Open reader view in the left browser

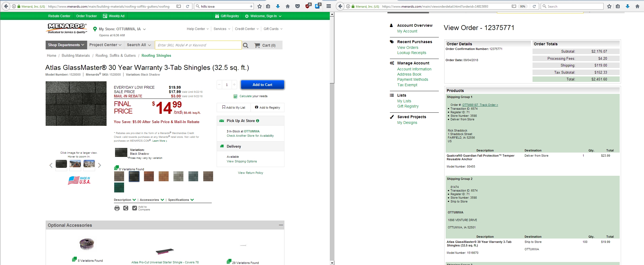click(x=179, y=6)
